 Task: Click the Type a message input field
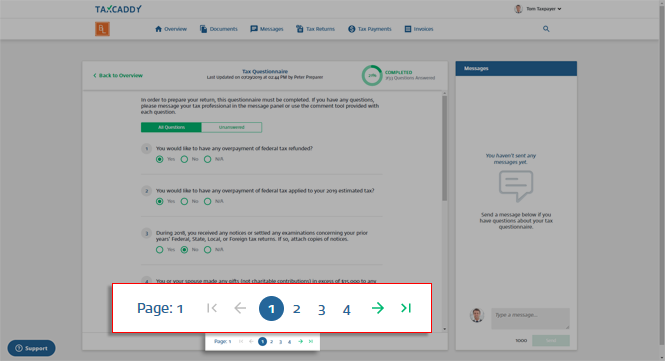(x=530, y=319)
